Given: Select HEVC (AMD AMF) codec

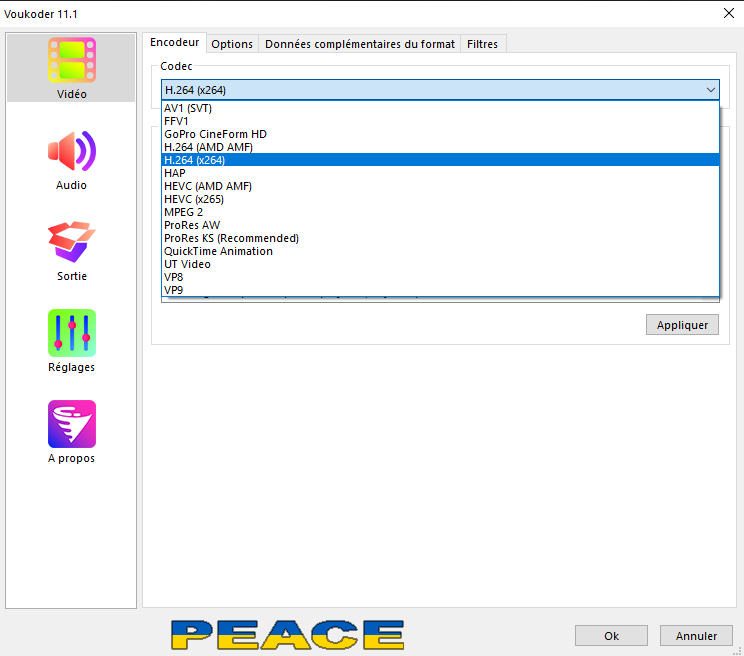Looking at the screenshot, I should pos(440,186).
